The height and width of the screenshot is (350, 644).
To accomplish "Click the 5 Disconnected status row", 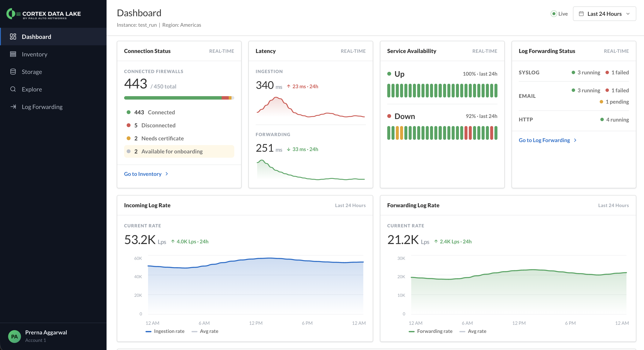I will (179, 125).
